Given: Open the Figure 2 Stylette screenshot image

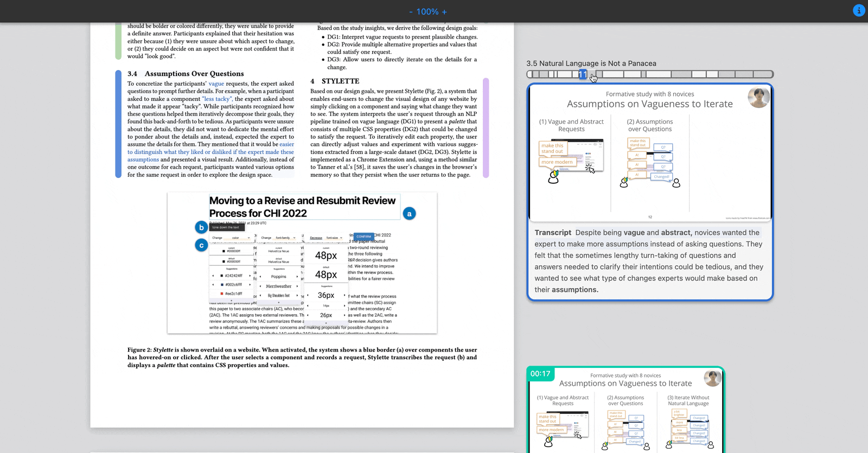Looking at the screenshot, I should coord(302,263).
